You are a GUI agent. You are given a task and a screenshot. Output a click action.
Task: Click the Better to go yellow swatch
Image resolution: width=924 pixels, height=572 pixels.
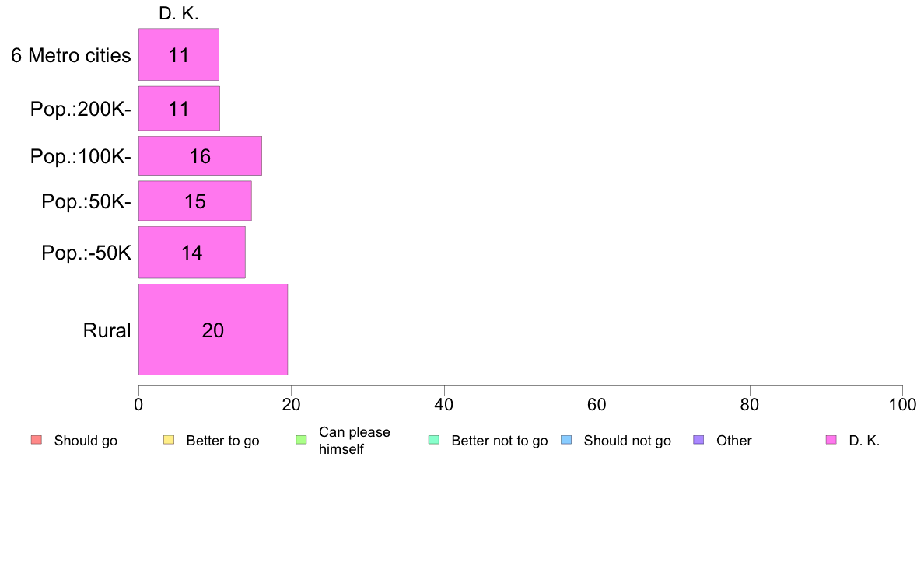[x=169, y=440]
